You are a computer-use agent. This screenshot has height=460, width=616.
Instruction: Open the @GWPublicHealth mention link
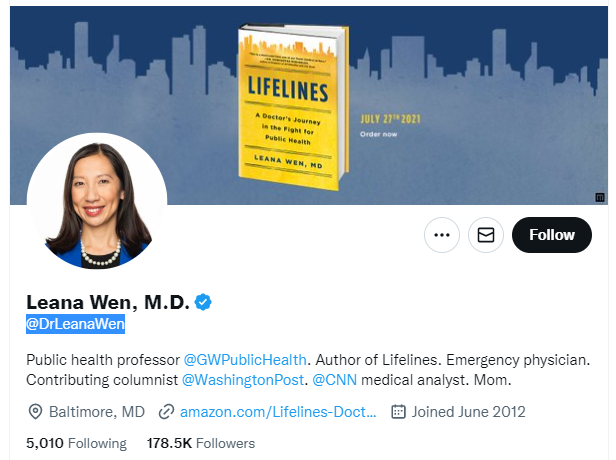tap(245, 360)
